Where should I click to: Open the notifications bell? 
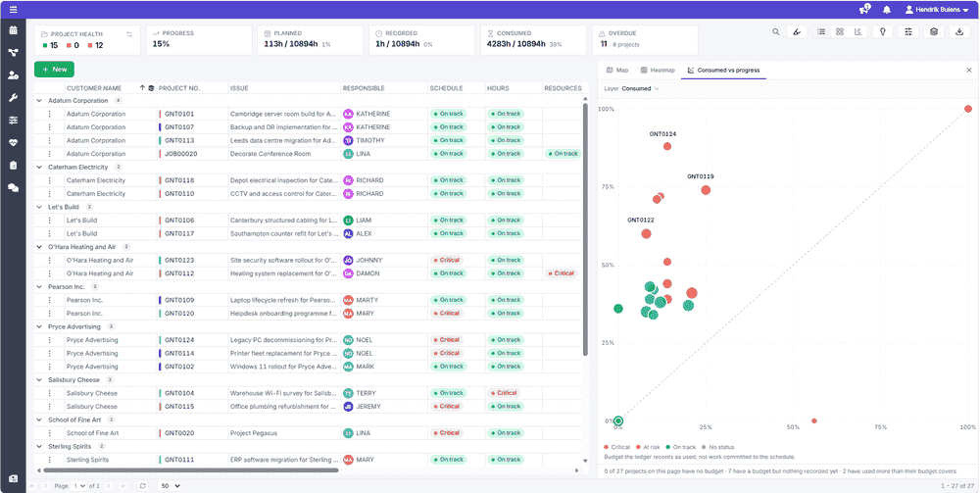point(887,10)
